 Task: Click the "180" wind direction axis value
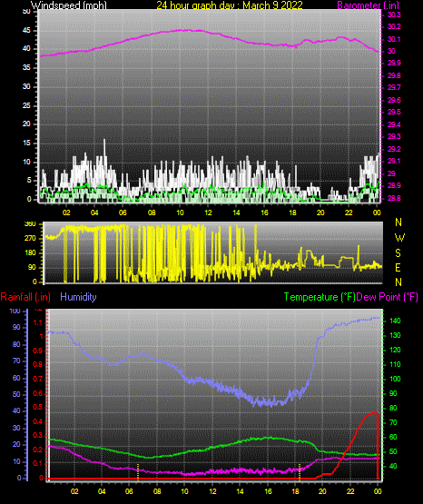[x=30, y=253]
